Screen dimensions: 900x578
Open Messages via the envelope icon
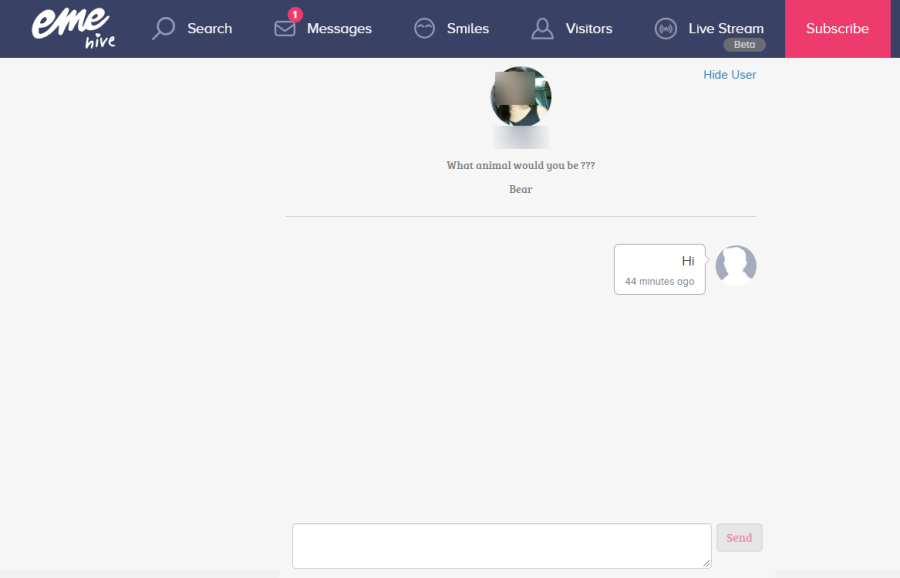(x=283, y=29)
